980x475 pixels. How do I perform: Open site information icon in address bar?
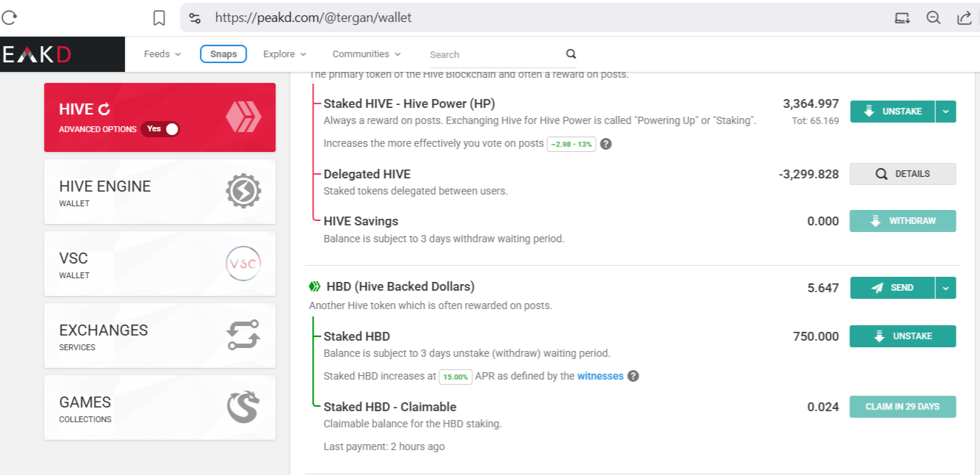[x=195, y=18]
